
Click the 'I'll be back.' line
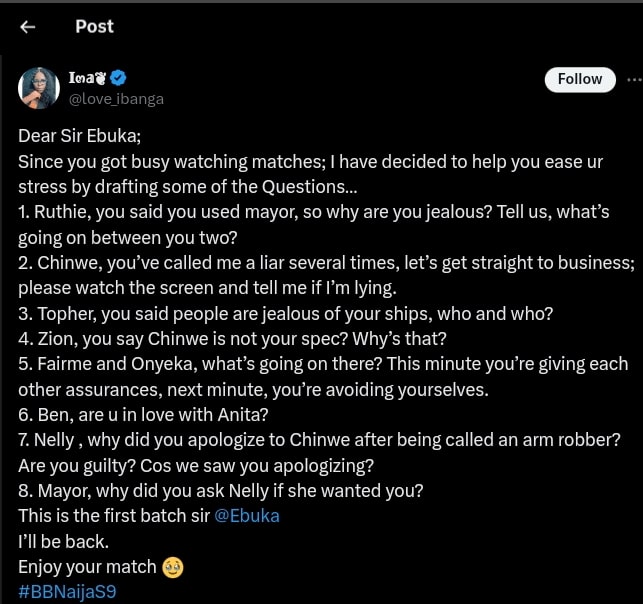pos(63,542)
